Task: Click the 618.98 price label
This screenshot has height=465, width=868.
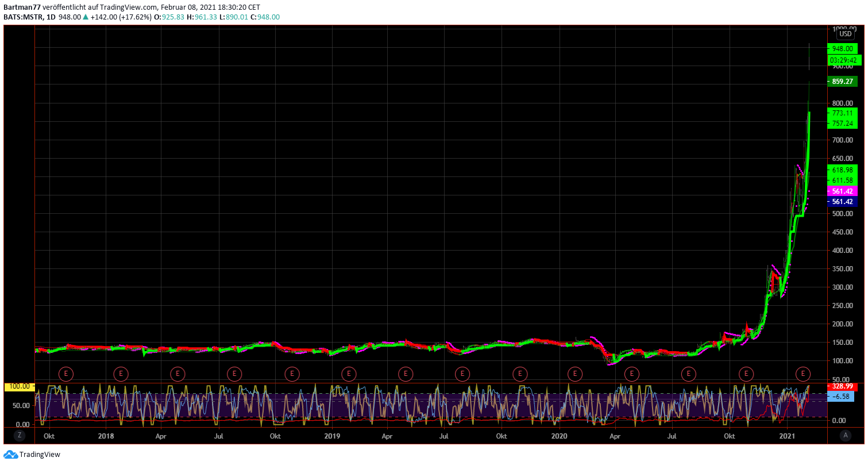Action: pos(842,170)
